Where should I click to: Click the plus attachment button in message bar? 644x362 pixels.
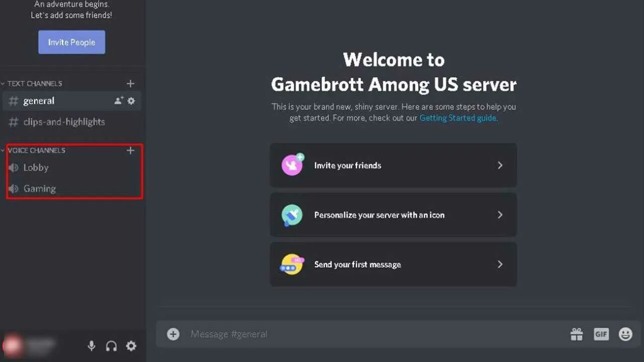coord(173,334)
